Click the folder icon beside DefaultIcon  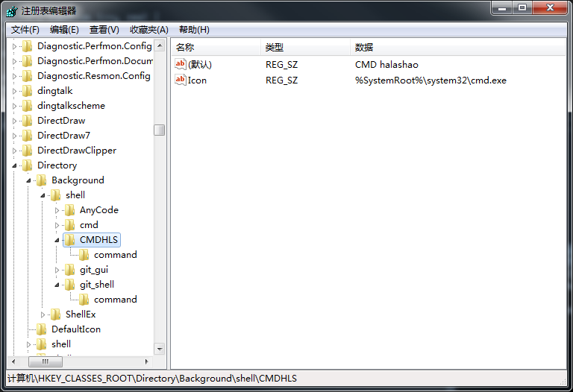(42, 329)
